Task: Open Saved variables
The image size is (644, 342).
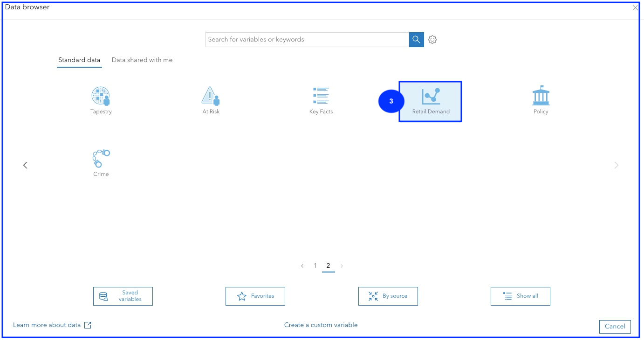Action: click(123, 296)
